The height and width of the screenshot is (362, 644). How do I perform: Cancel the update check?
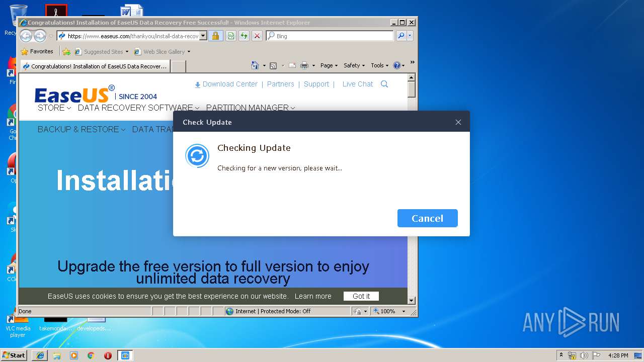pos(427,218)
